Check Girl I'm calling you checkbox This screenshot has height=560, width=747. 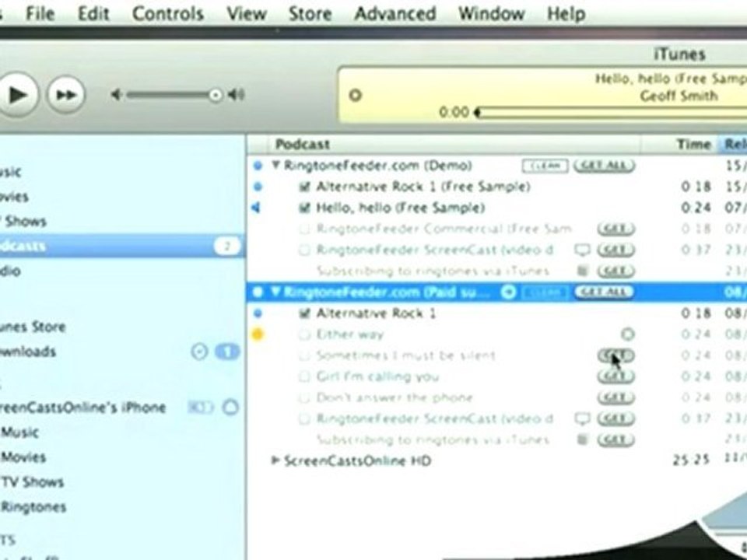point(304,376)
